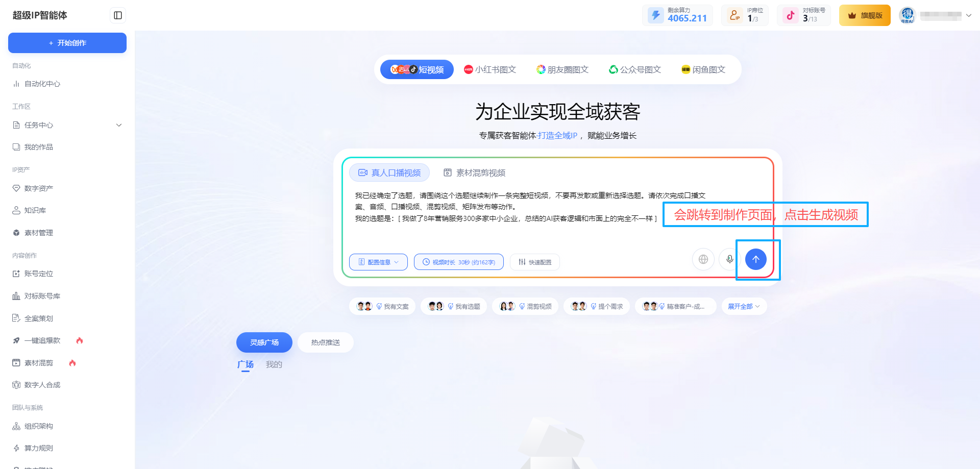Collapse the sidebar with the panel icon
Image resolution: width=980 pixels, height=469 pixels.
point(118,15)
